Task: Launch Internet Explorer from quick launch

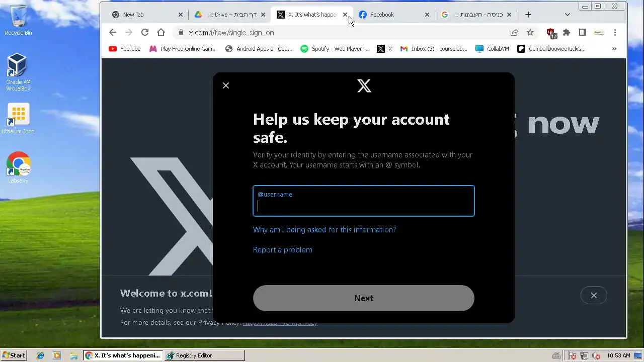Action: [40, 355]
